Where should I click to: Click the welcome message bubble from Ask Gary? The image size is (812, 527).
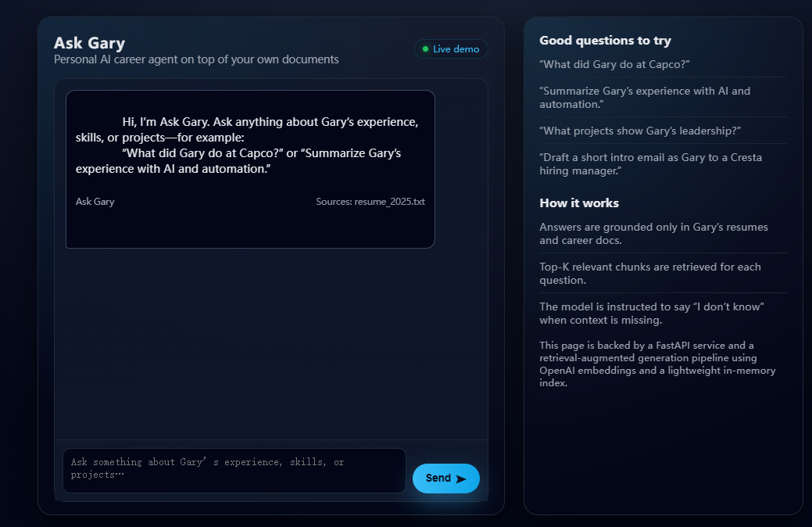tap(250, 168)
